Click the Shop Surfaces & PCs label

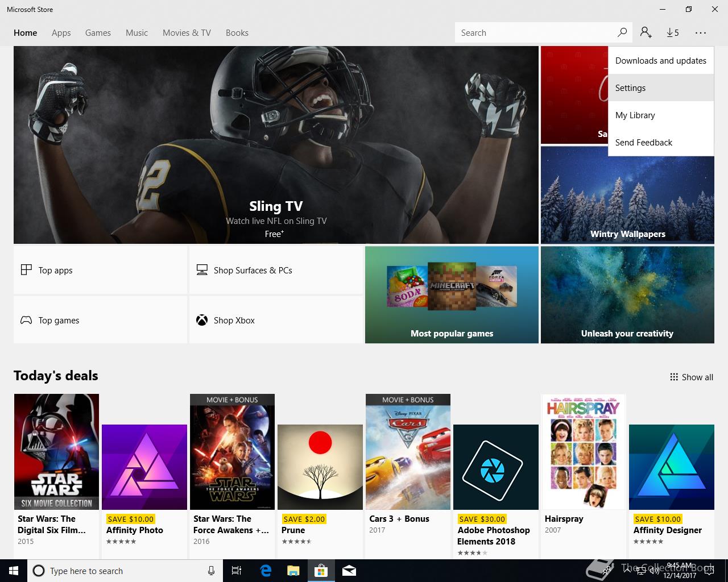[x=253, y=270]
